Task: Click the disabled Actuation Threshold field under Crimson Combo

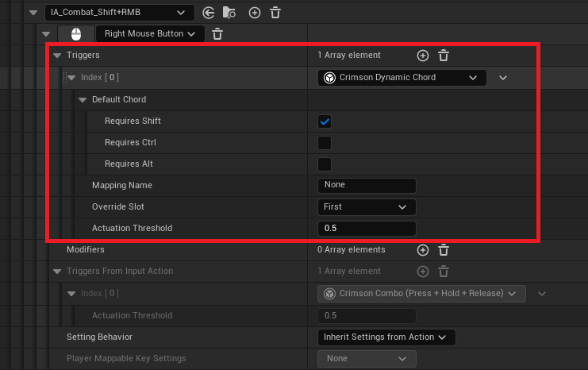Action: 367,315
